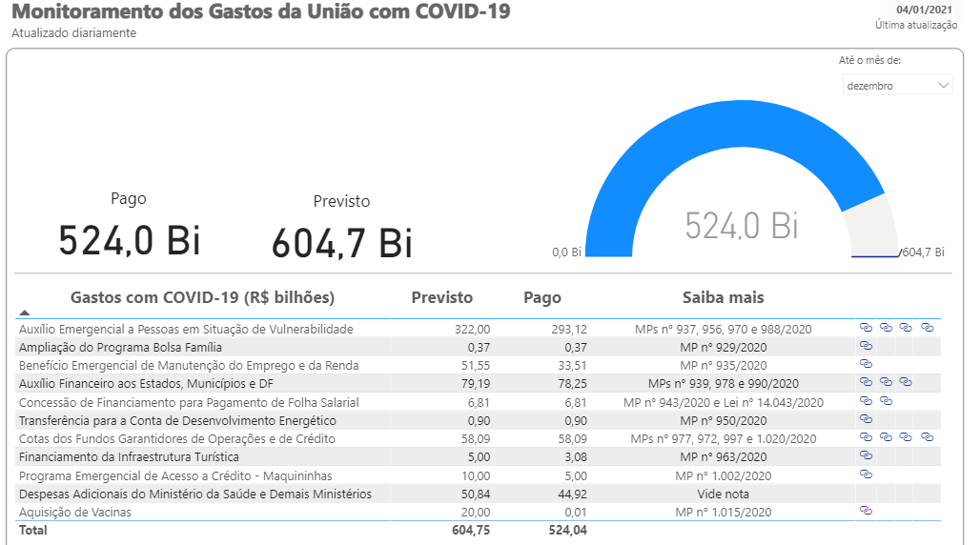Select 'Transferência para a Conta de Desenvolvimento Energético'
Viewport: 980px width, 545px height.
[177, 420]
